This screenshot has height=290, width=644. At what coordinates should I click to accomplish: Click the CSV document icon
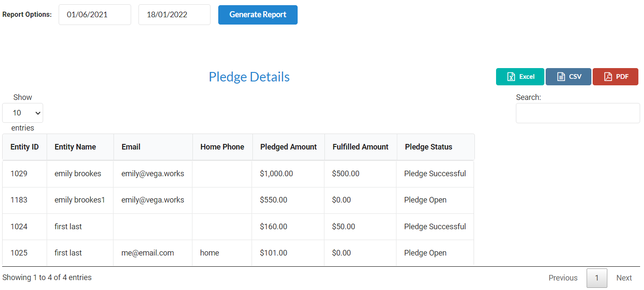click(x=561, y=77)
